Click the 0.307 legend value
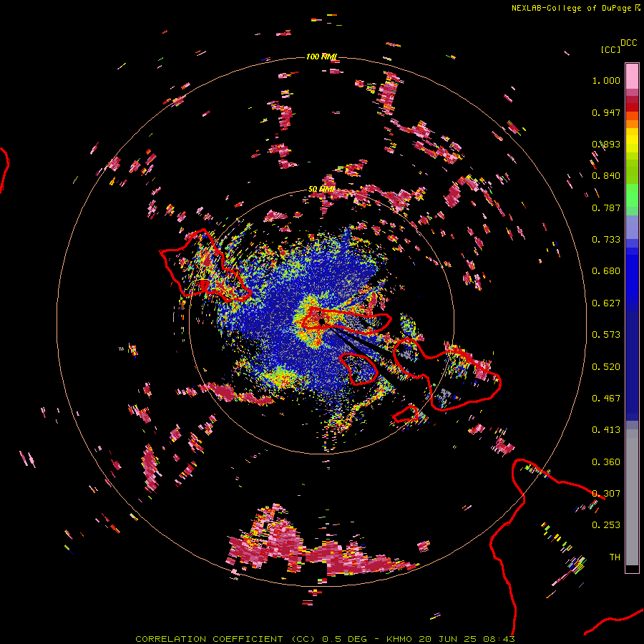The height and width of the screenshot is (644, 644). point(606,494)
